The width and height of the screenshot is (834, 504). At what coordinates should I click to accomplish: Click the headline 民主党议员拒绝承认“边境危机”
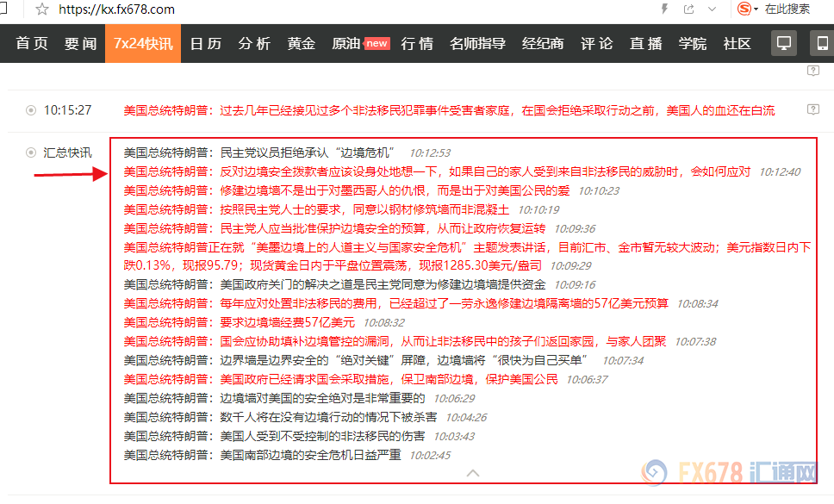tap(259, 153)
